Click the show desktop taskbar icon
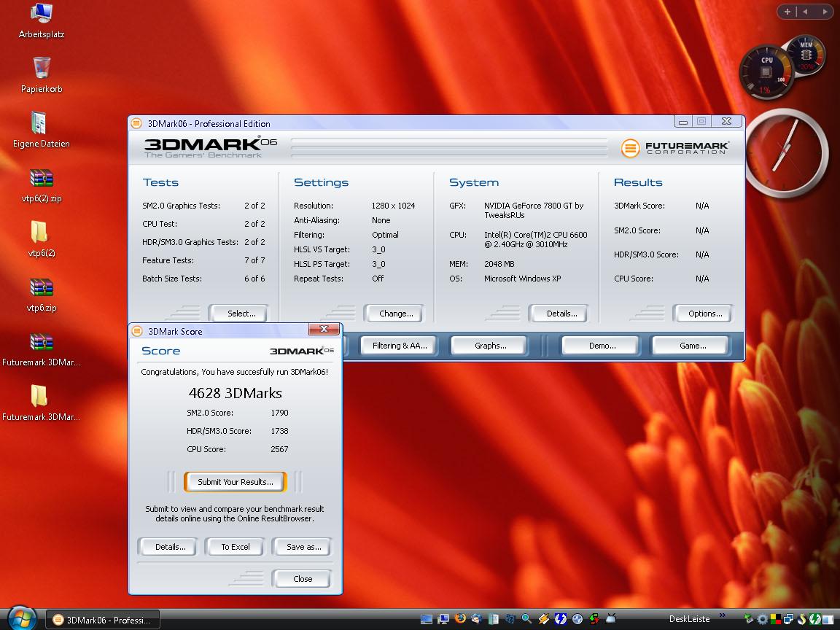Viewport: 840px width, 630px height. point(427,619)
